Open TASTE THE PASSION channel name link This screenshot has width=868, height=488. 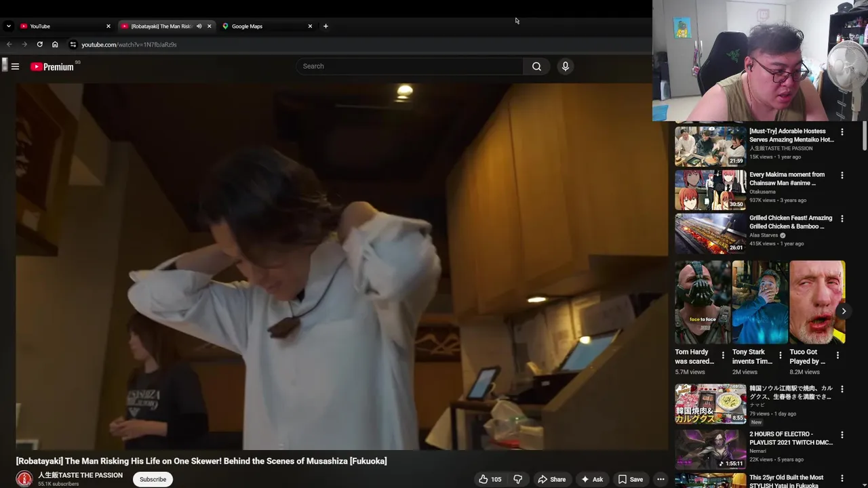click(x=80, y=475)
